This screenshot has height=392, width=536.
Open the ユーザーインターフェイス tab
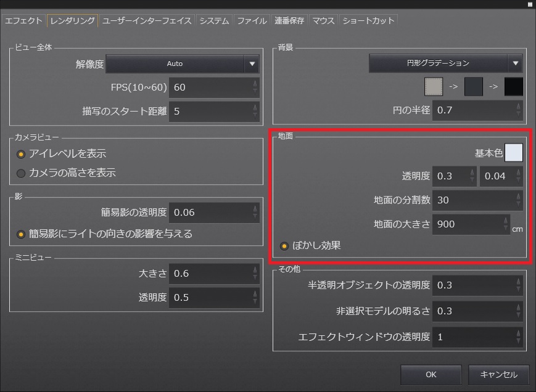tap(147, 20)
